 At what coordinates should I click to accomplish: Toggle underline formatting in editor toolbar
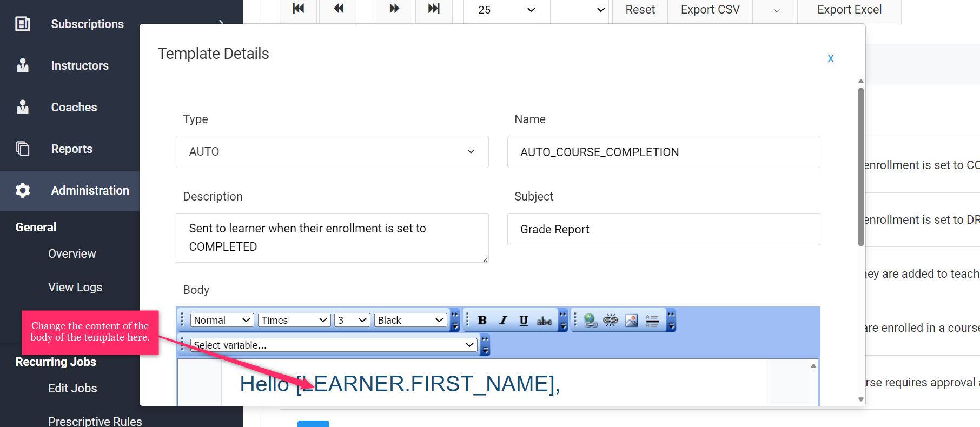pos(524,321)
